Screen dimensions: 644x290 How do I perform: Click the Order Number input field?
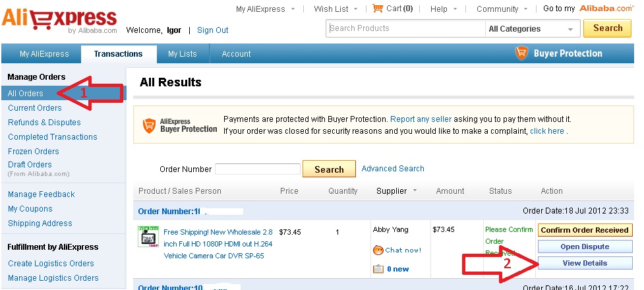258,169
